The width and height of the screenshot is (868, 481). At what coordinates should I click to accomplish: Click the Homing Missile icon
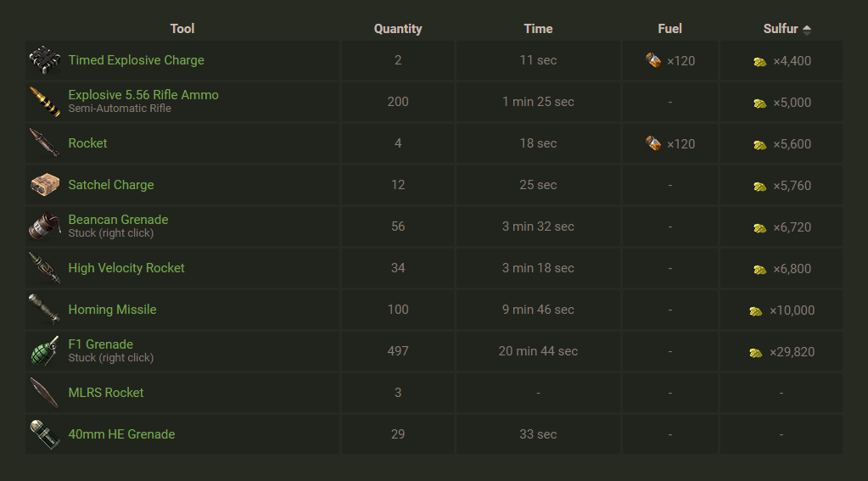pyautogui.click(x=44, y=310)
